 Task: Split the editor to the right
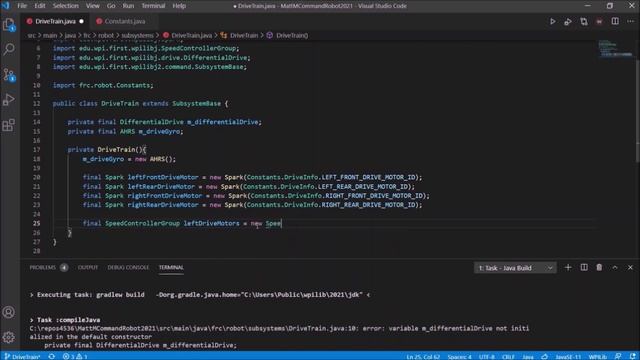point(615,21)
